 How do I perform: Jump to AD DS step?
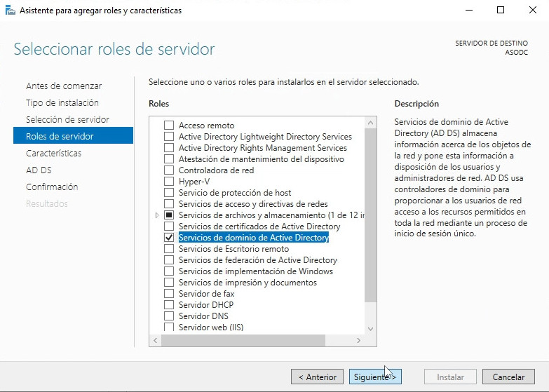tap(39, 170)
